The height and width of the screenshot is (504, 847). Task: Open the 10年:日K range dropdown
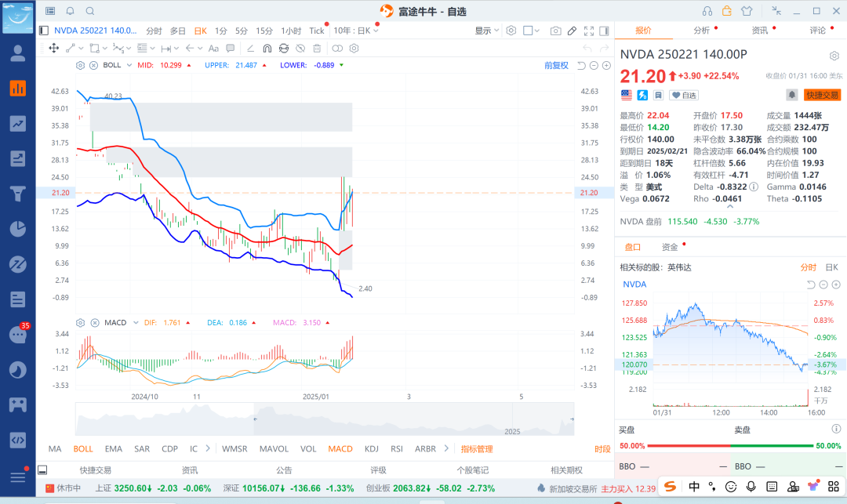[x=356, y=31]
